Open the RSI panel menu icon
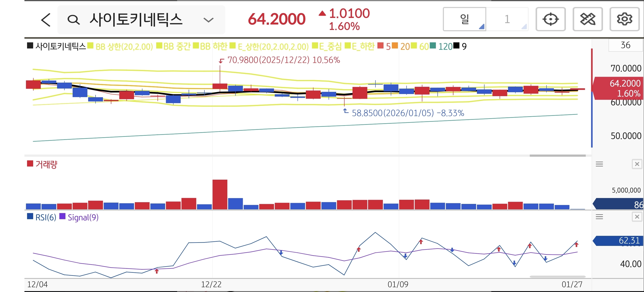This screenshot has height=292, width=644. click(x=599, y=217)
